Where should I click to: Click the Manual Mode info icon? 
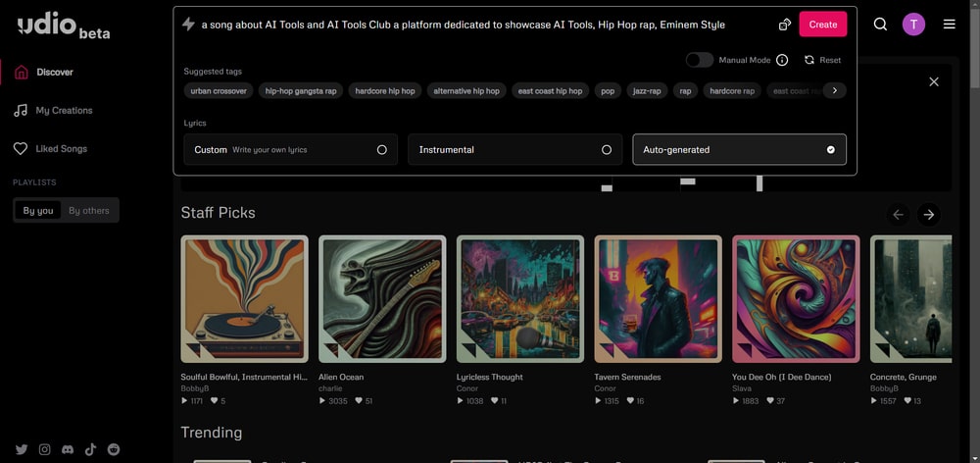pyautogui.click(x=782, y=60)
